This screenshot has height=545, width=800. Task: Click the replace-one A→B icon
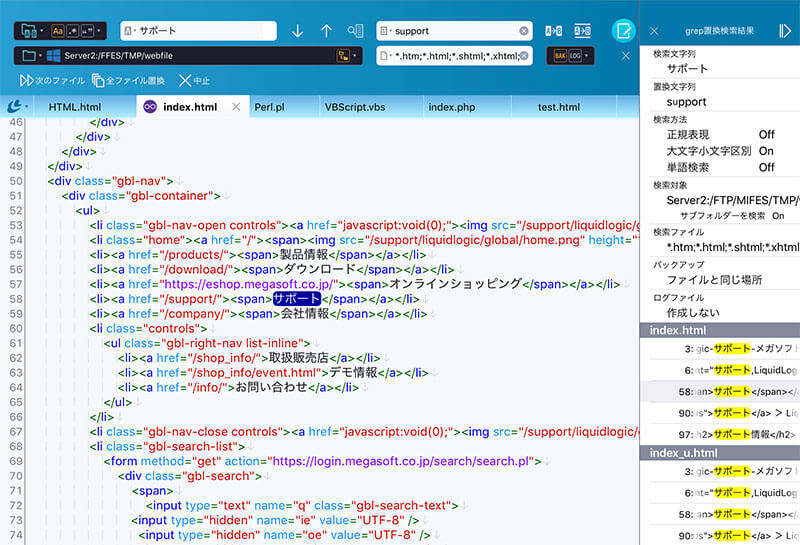click(553, 31)
